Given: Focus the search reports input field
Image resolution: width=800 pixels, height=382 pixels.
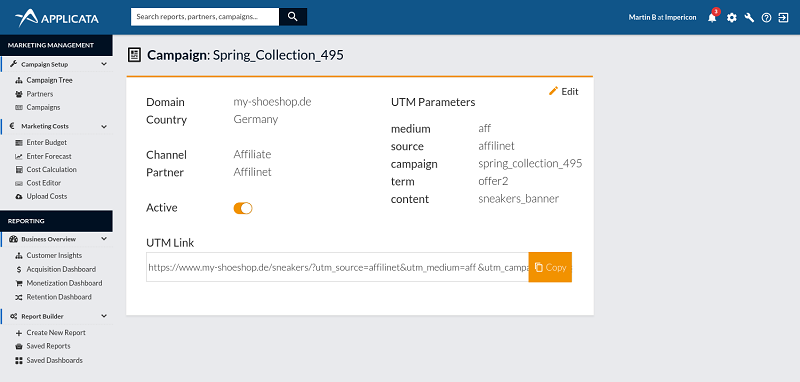Looking at the screenshot, I should pos(205,17).
